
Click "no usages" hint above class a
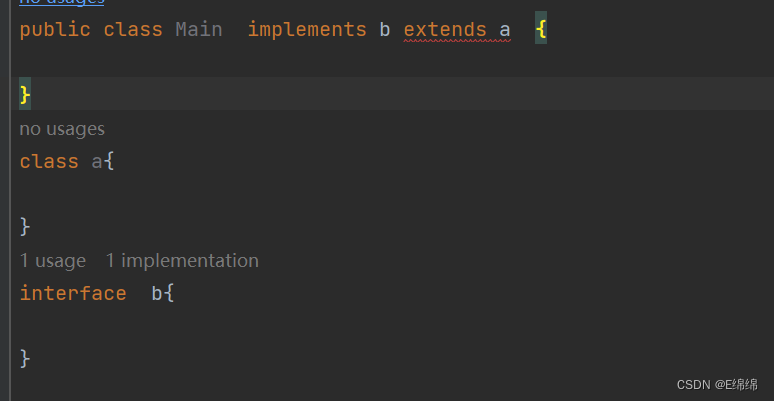62,129
